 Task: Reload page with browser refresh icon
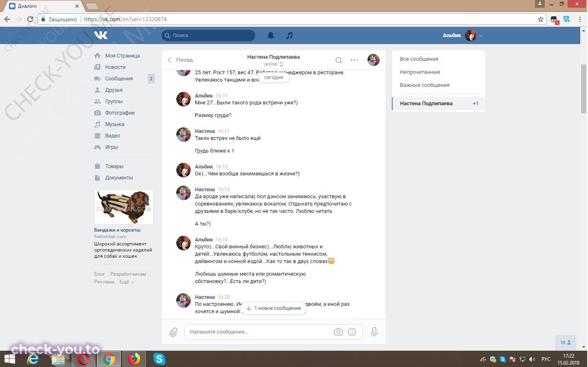tap(30, 19)
